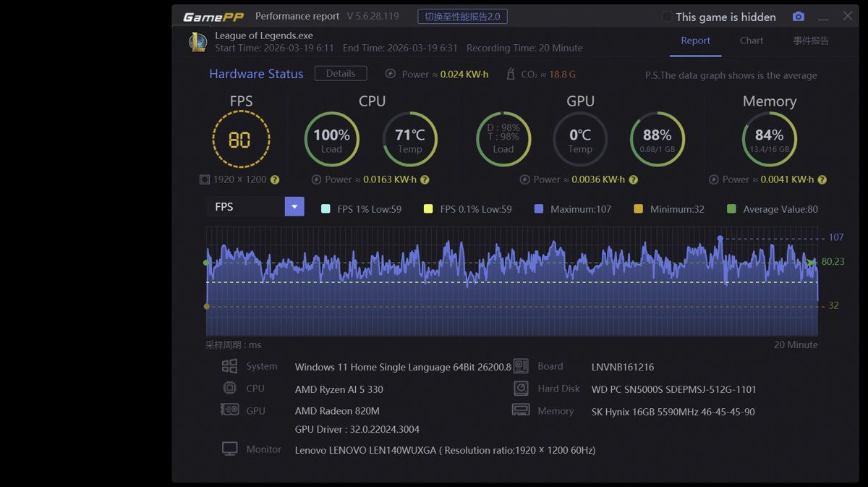The width and height of the screenshot is (868, 487).
Task: Click the League of Legends game icon
Action: click(197, 42)
